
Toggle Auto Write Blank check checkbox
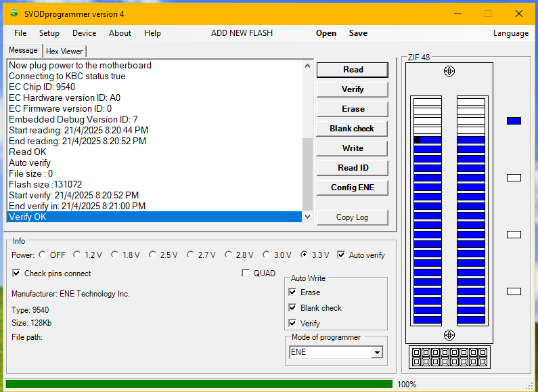pyautogui.click(x=292, y=307)
